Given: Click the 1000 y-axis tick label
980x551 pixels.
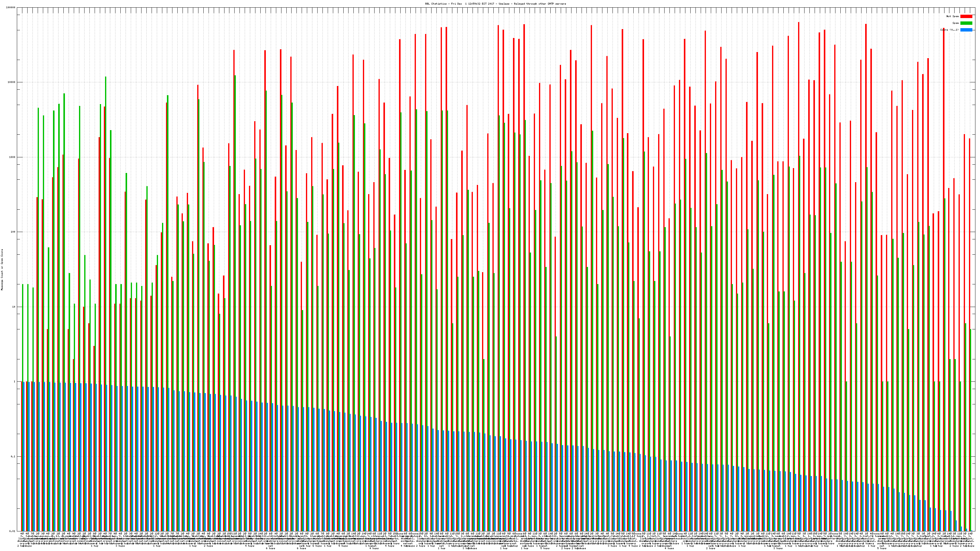Looking at the screenshot, I should pos(13,157).
